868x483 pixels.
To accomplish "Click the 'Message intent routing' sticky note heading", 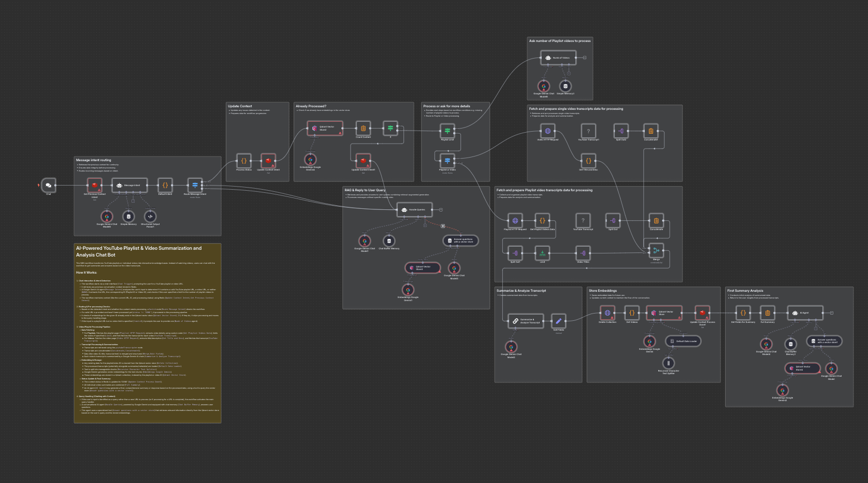I will pos(94,160).
